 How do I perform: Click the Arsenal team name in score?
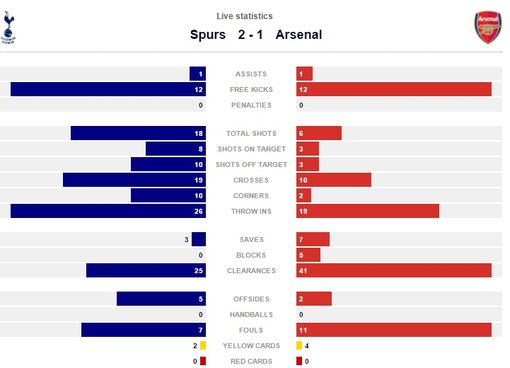299,35
